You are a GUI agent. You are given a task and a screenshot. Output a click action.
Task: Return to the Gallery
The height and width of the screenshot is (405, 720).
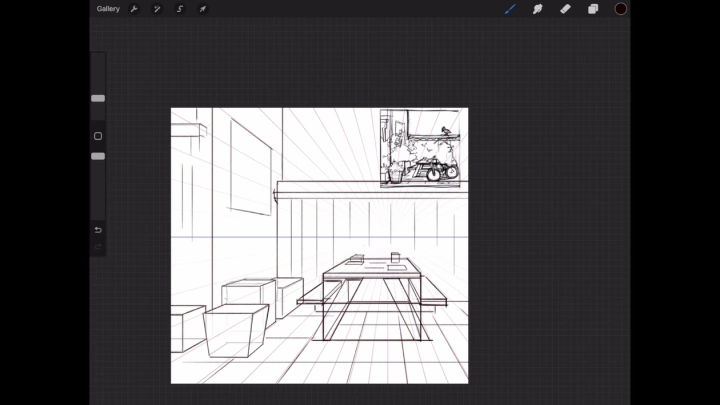[x=108, y=9]
